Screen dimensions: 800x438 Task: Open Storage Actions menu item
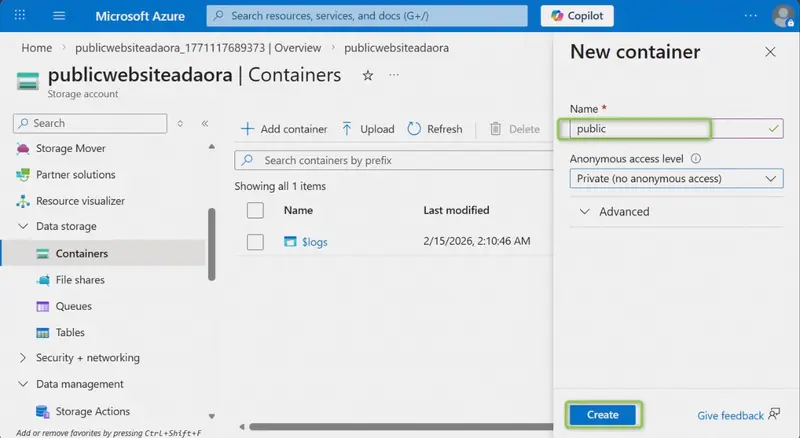click(92, 411)
